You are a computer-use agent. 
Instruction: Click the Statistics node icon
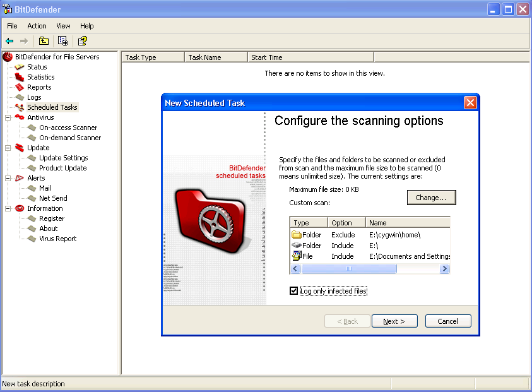pyautogui.click(x=20, y=77)
